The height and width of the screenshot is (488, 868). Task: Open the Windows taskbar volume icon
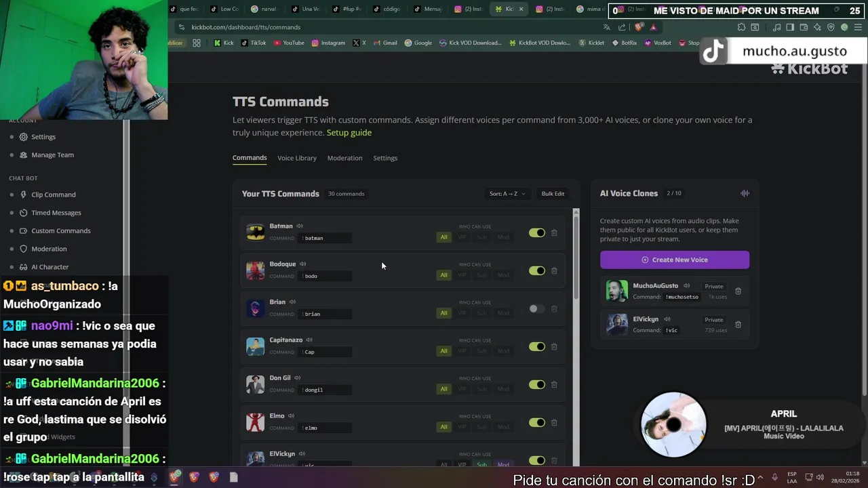(820, 477)
